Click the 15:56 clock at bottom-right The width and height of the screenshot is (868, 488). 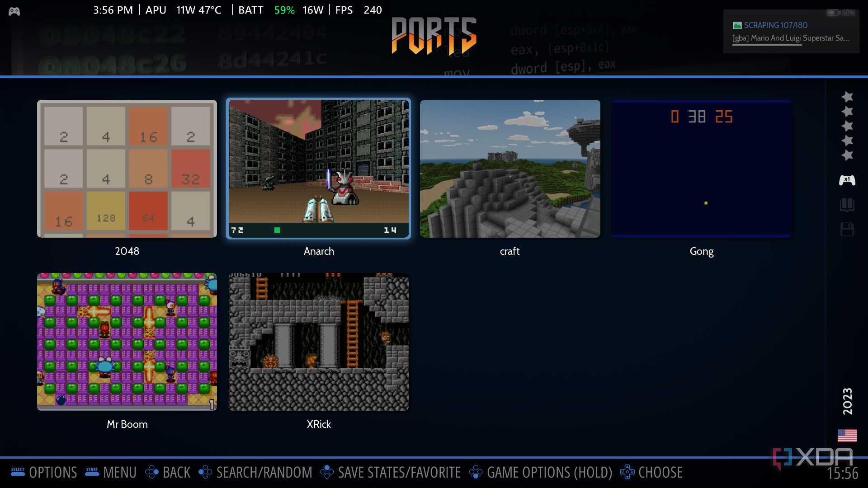(x=842, y=474)
